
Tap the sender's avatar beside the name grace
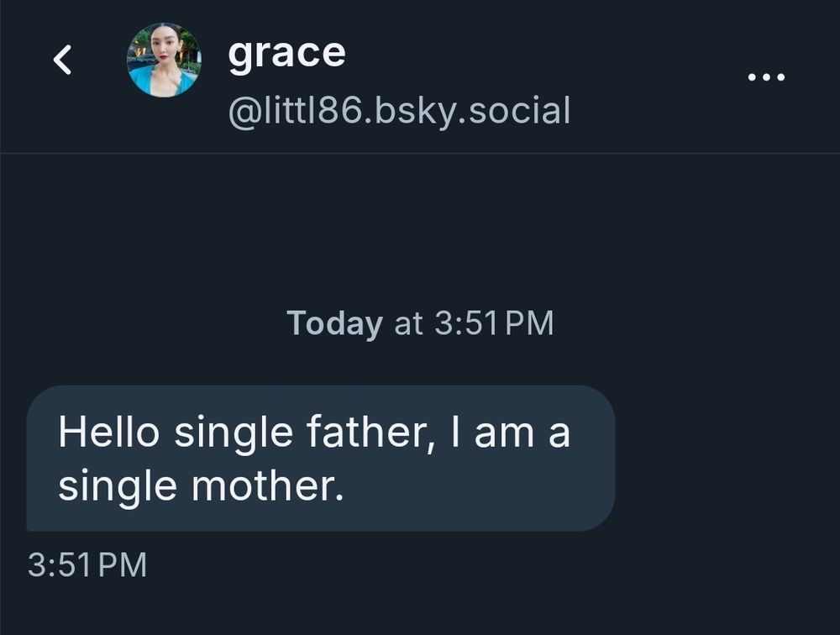click(164, 60)
